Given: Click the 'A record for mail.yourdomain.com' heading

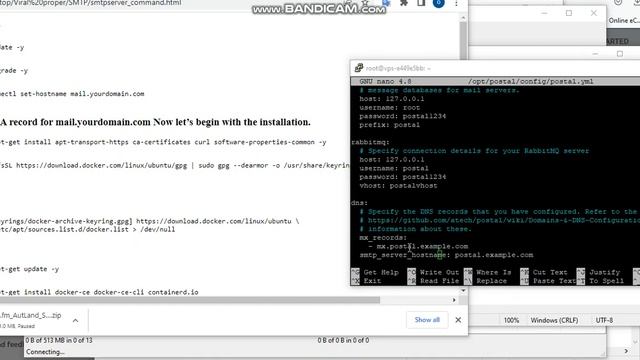Looking at the screenshot, I should 155,122.
